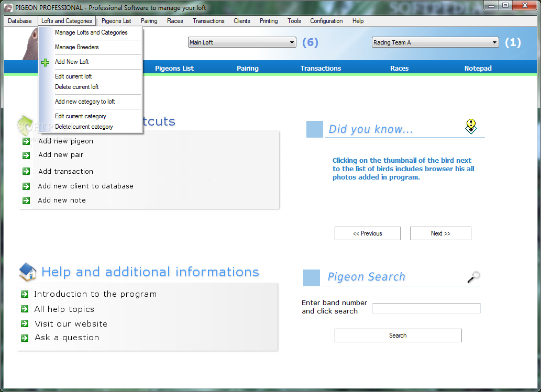The width and height of the screenshot is (541, 392).
Task: Switch to the Races blue tab
Action: point(400,68)
